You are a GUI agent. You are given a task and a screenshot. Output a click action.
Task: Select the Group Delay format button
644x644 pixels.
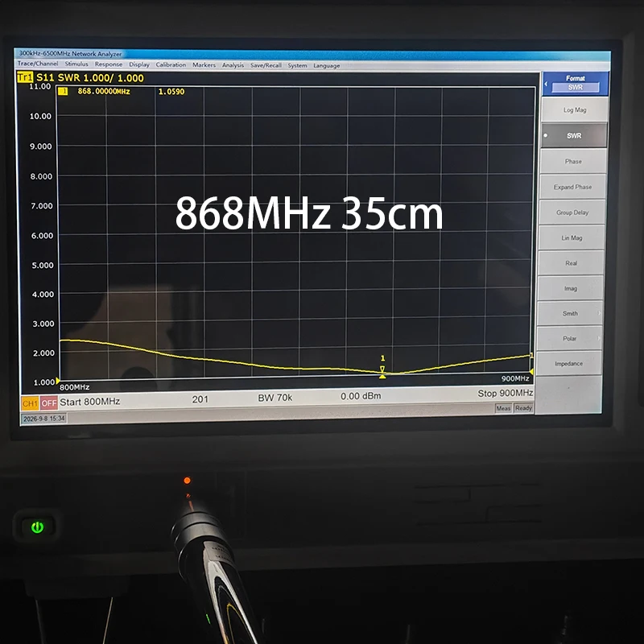[x=572, y=213]
